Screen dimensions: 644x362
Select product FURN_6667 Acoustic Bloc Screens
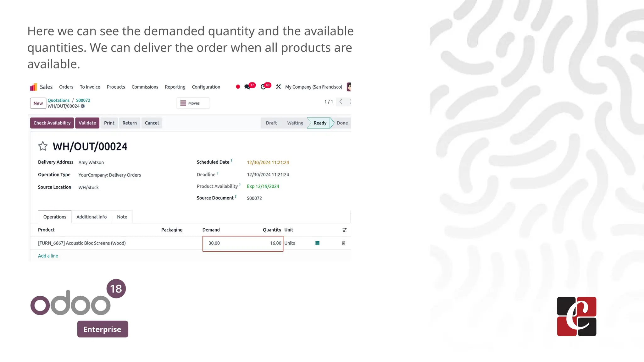pyautogui.click(x=82, y=243)
